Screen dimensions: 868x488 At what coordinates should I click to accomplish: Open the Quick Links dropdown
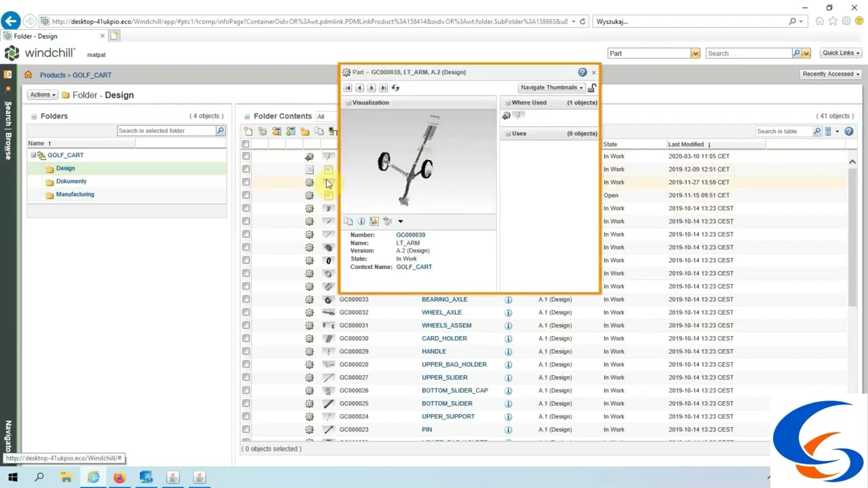(x=841, y=53)
